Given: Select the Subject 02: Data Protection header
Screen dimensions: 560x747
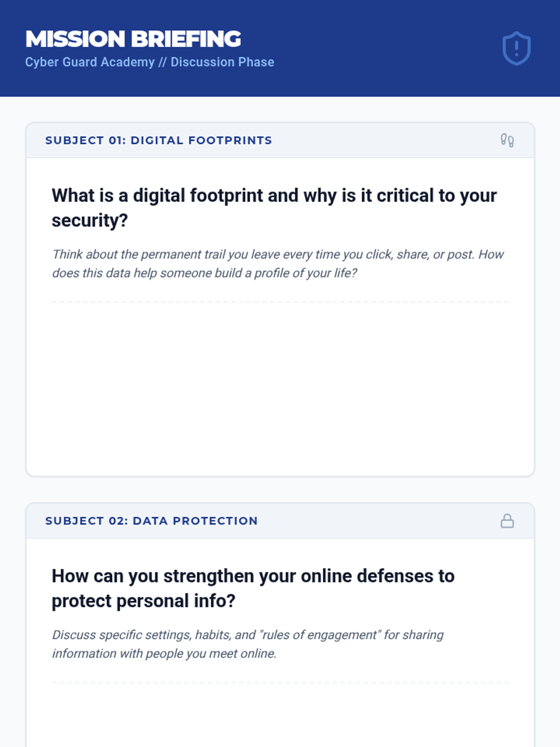Looking at the screenshot, I should (151, 521).
